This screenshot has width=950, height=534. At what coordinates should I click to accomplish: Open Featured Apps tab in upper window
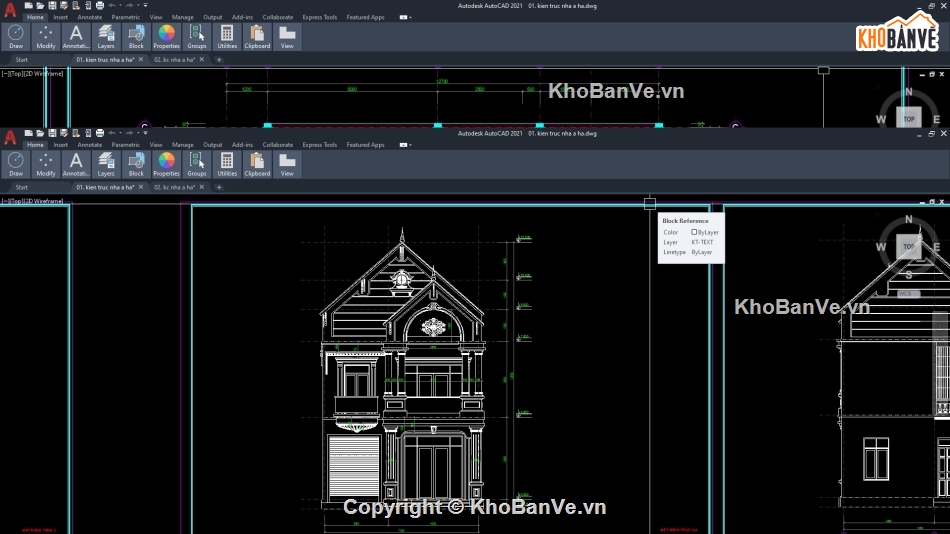[x=365, y=18]
